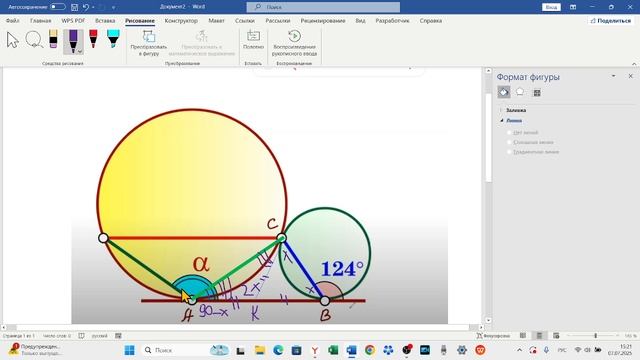
Task: Open Microsoft Edge from taskbar
Action: point(278,350)
